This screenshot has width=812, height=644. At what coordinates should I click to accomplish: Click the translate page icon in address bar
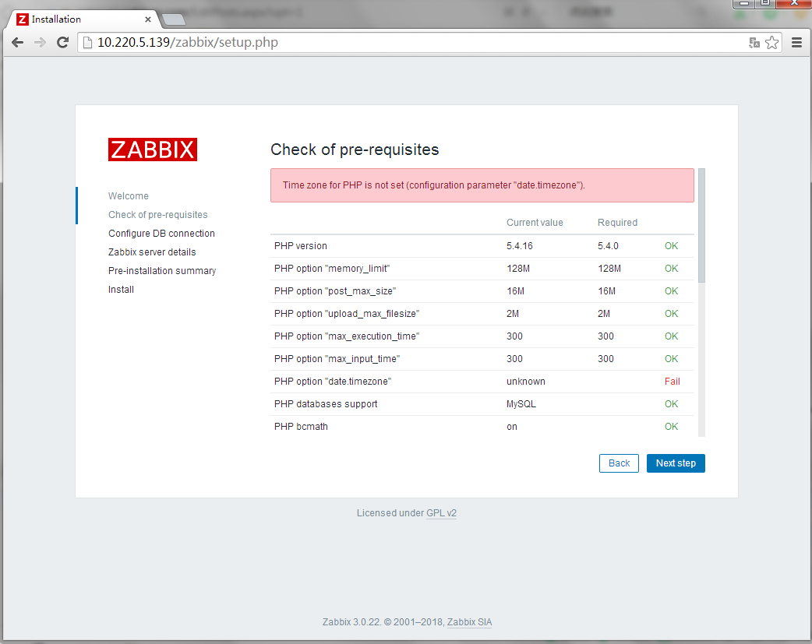(754, 43)
